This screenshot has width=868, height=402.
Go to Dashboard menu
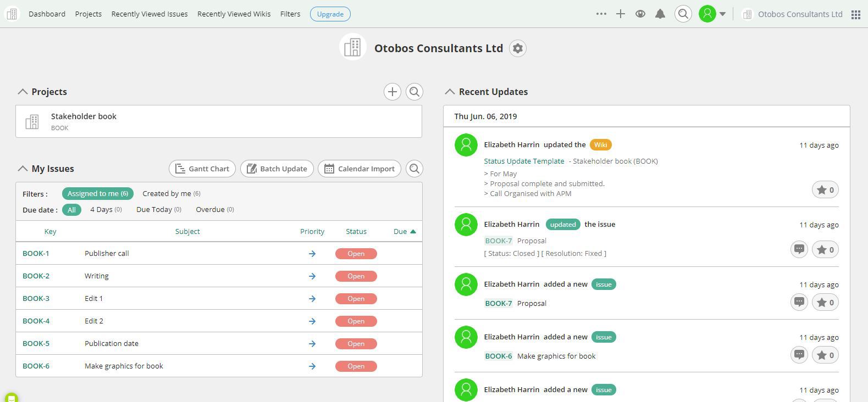[x=47, y=14]
